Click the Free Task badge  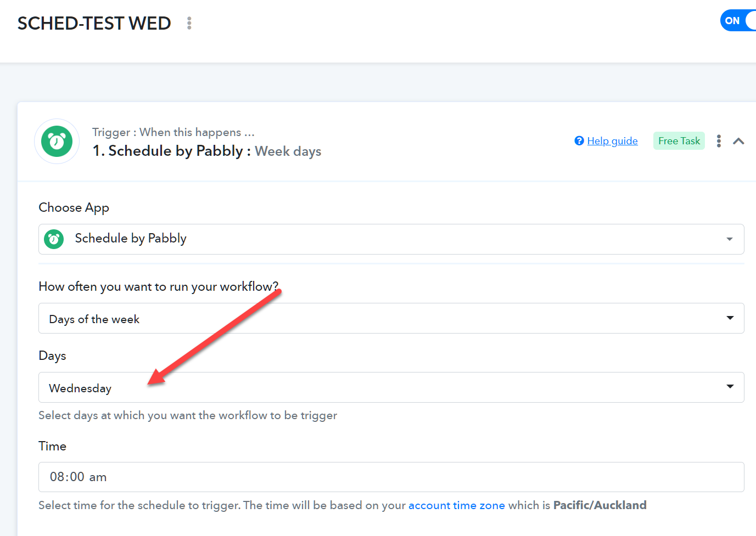point(679,141)
